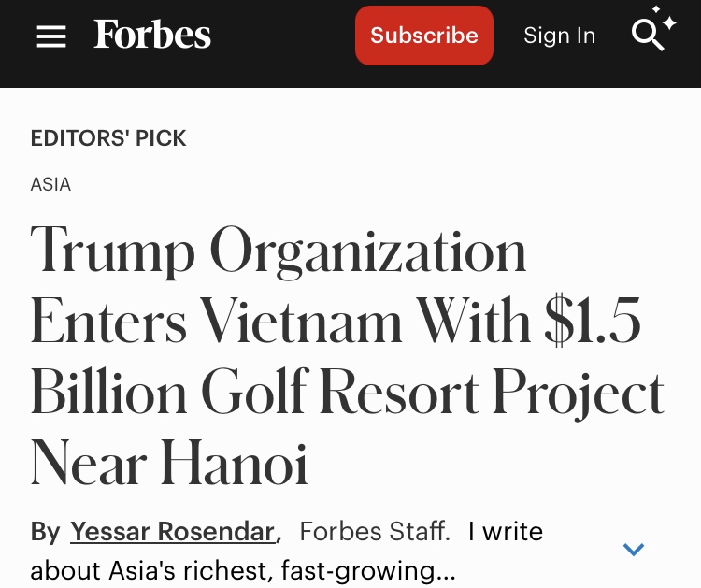The height and width of the screenshot is (588, 701).
Task: Expand the author bio chevron
Action: coord(634,550)
